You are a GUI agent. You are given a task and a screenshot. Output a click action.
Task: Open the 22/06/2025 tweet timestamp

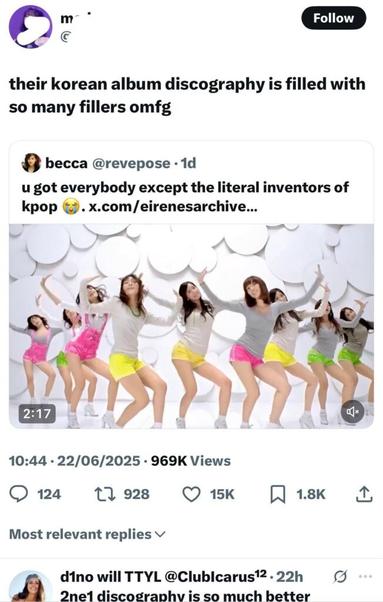click(99, 461)
